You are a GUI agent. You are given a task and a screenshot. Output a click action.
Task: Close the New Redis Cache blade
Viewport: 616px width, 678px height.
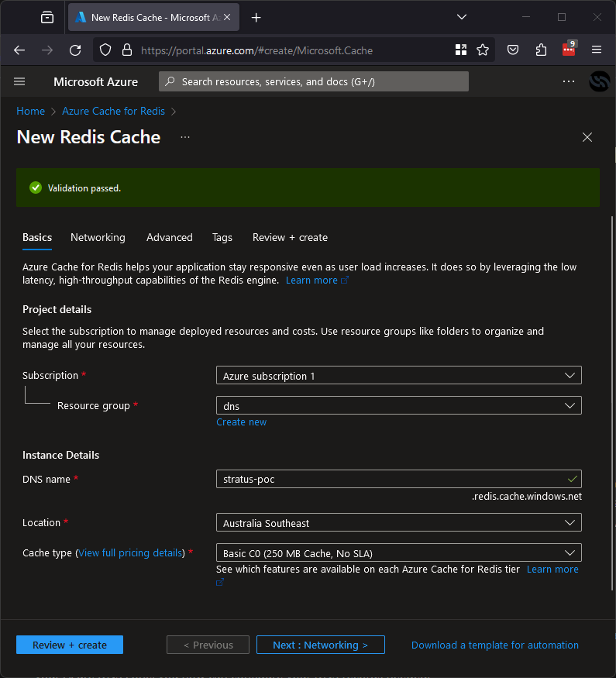587,137
